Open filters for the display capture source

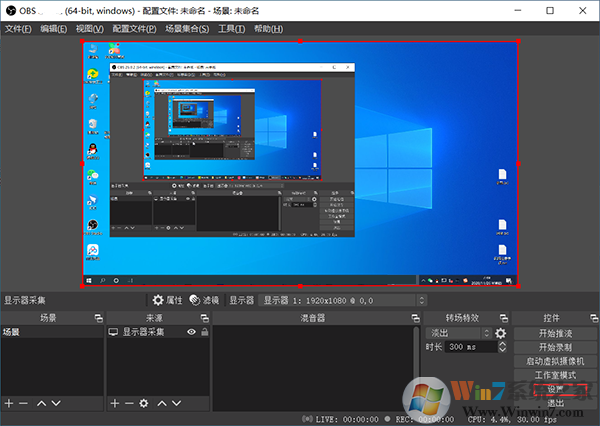[204, 299]
